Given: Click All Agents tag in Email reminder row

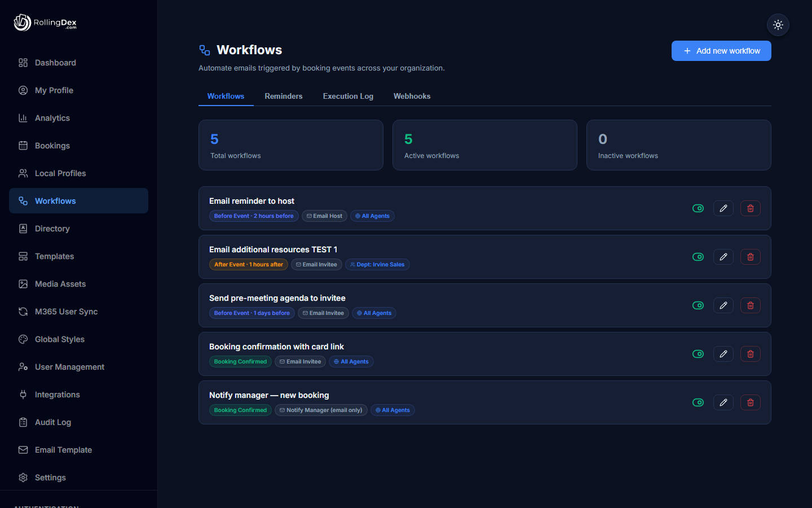Looking at the screenshot, I should coord(372,216).
